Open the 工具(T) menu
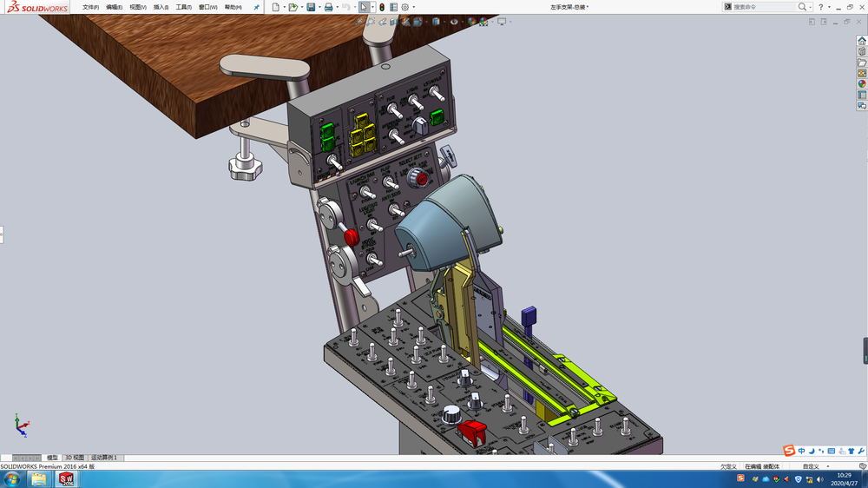 coord(184,7)
